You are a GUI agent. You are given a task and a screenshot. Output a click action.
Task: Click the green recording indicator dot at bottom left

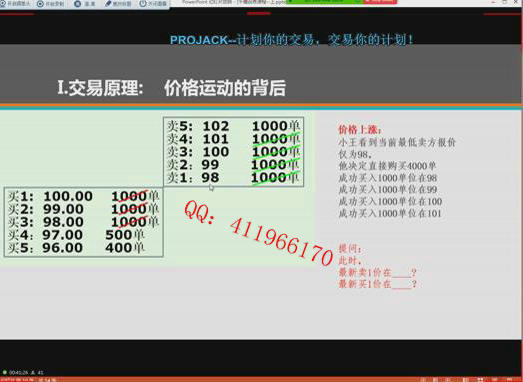pos(4,372)
